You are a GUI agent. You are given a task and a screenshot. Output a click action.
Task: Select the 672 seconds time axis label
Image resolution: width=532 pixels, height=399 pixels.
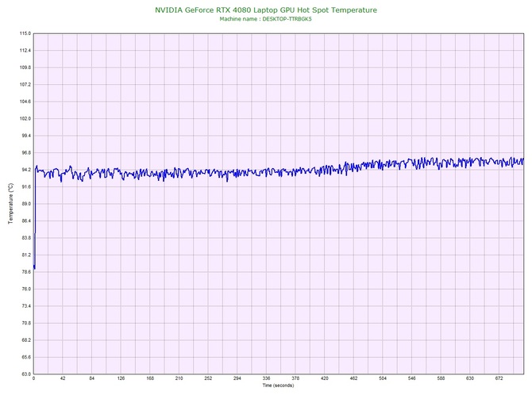[499, 378]
